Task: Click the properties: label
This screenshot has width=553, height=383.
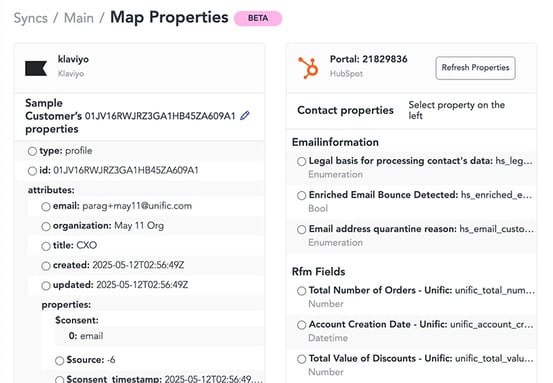Action: (x=66, y=305)
